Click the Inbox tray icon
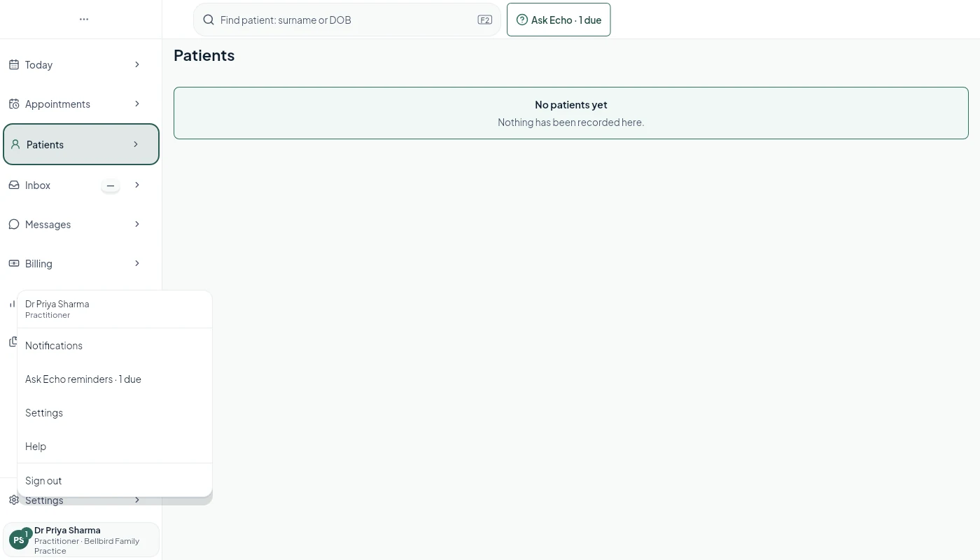This screenshot has height=560, width=980. point(13,185)
